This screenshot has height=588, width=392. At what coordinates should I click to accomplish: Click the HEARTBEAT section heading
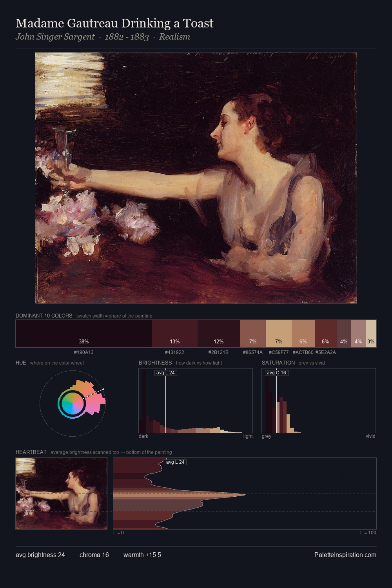31,452
